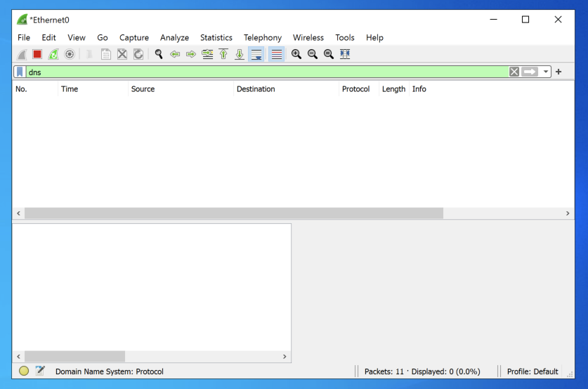Jump to the first packet

pos(223,54)
